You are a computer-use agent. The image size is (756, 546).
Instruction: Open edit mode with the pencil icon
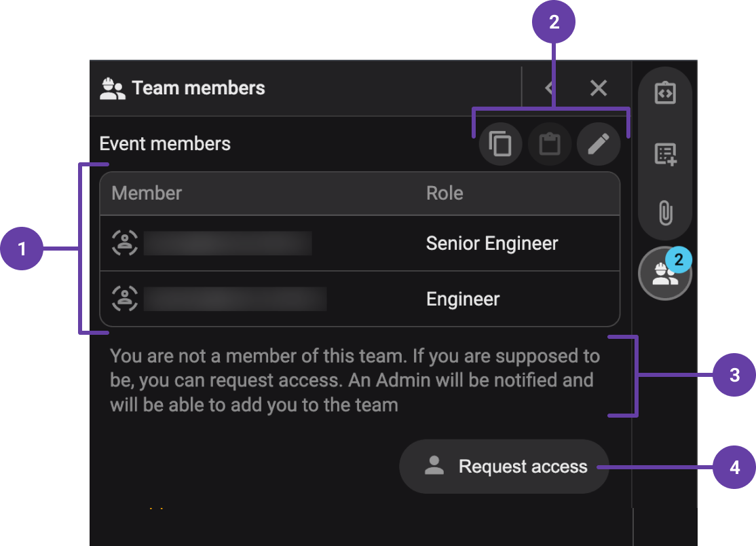coord(598,143)
